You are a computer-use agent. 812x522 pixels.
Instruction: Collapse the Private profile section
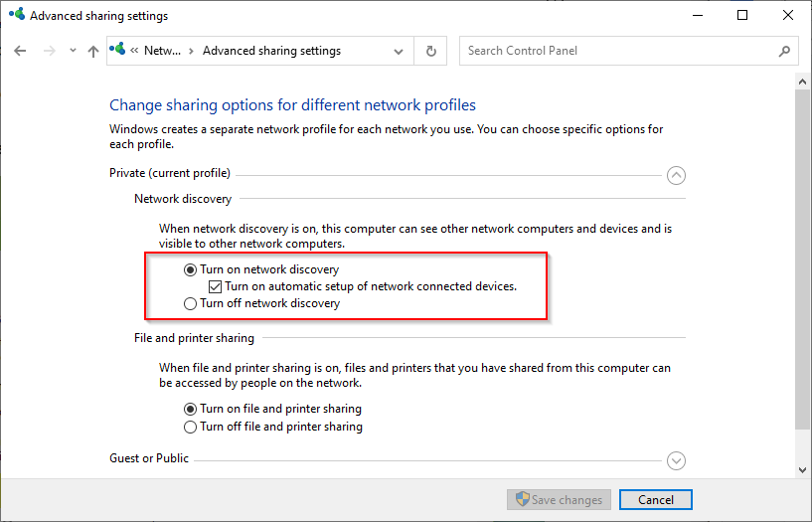point(676,175)
